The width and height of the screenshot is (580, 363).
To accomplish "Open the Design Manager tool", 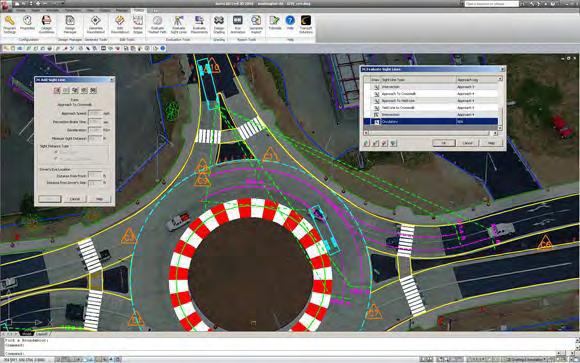I will coord(70,25).
